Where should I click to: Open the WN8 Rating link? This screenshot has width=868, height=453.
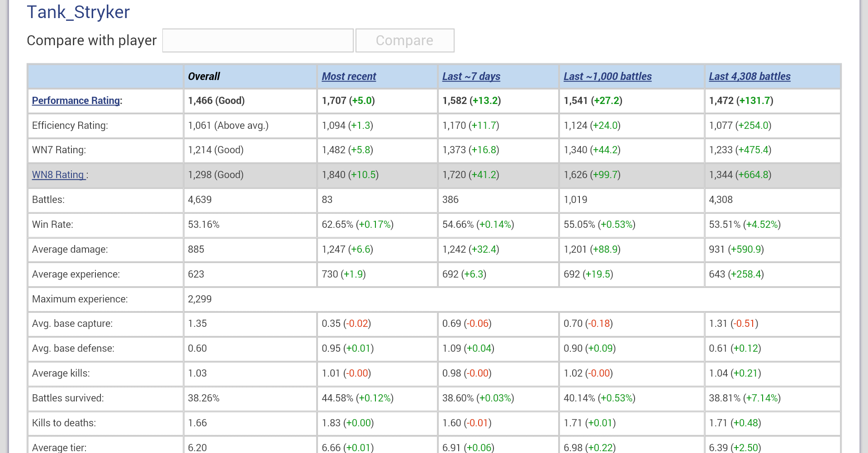coord(58,175)
